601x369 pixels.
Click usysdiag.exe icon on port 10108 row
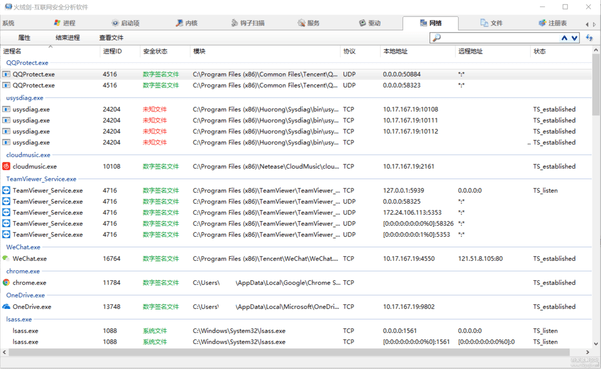[6, 109]
